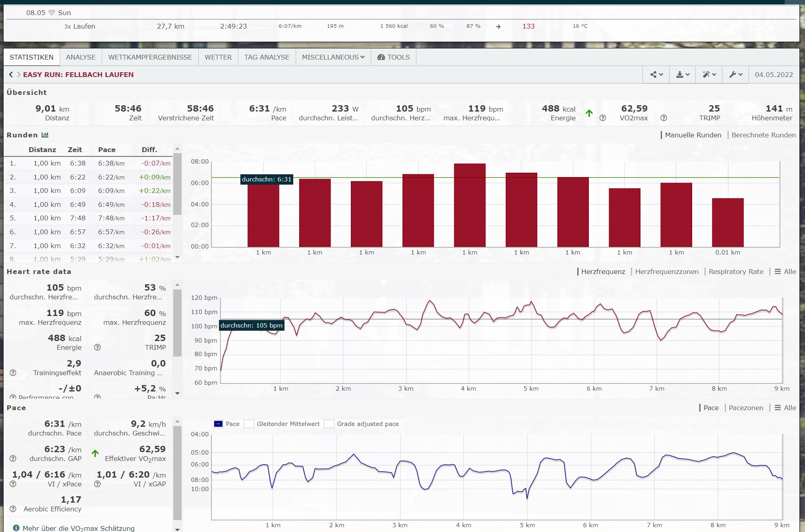The height and width of the screenshot is (532, 805).
Task: Click info icon beside Mehr über VO2max
Action: (16, 528)
